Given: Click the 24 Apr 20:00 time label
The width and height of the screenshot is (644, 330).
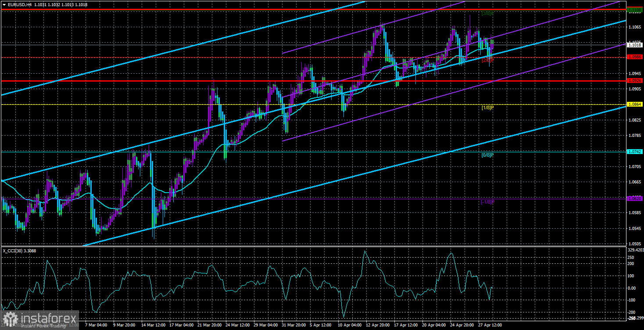Looking at the screenshot, I should [x=461, y=325].
